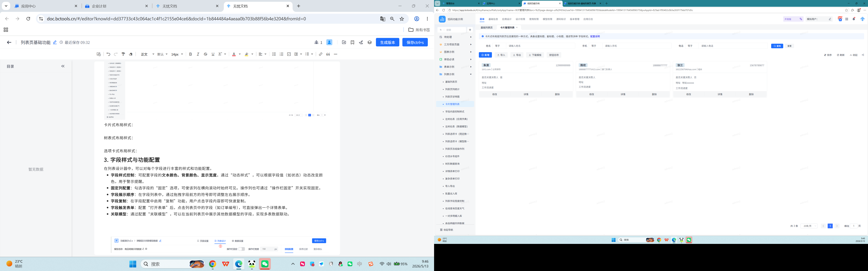Click 详情 on the 陈欢 card
This screenshot has width=868, height=271.
click(x=623, y=95)
